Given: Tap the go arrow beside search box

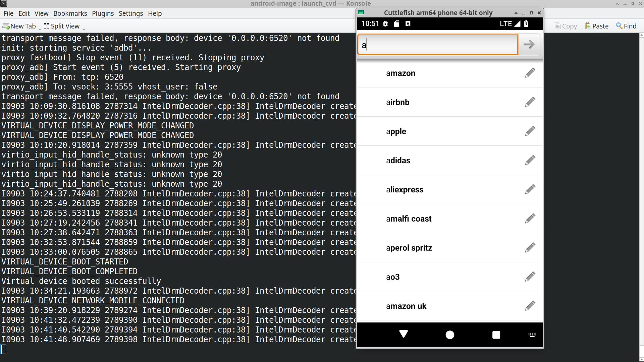Looking at the screenshot, I should (x=529, y=44).
